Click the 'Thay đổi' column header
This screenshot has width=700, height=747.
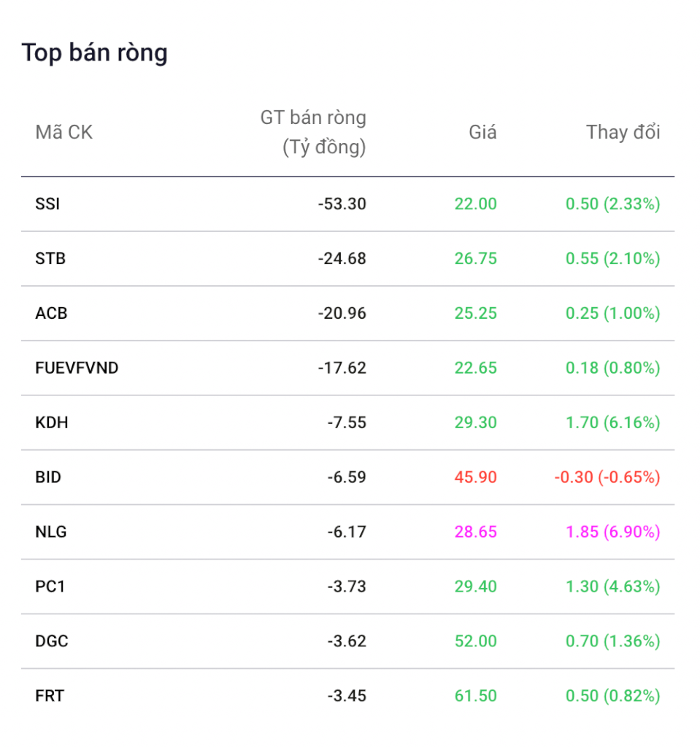pyautogui.click(x=623, y=133)
